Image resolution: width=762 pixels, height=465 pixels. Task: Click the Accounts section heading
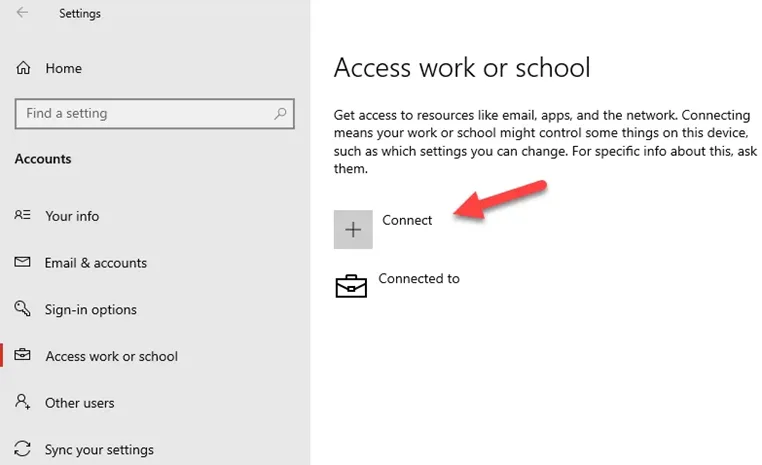pos(43,159)
